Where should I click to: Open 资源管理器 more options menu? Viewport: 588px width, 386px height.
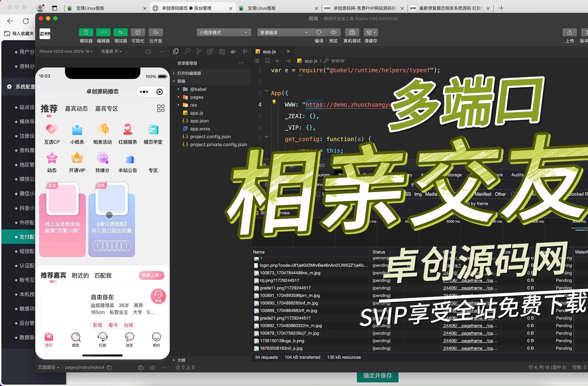(x=241, y=63)
